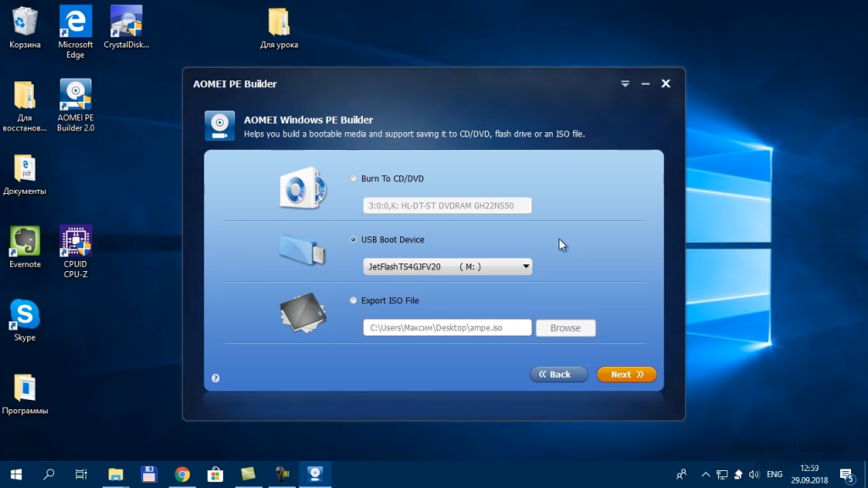Click the Browse button
This screenshot has width=868, height=488.
click(565, 328)
